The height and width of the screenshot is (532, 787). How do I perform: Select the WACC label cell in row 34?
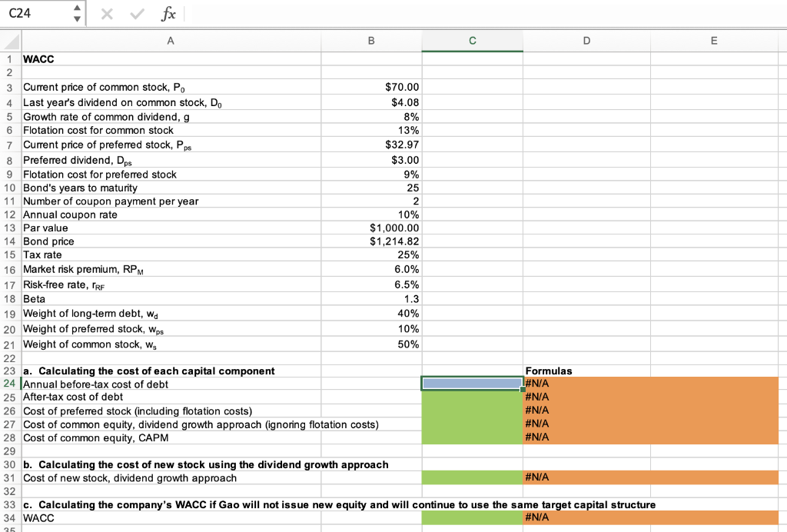(171, 518)
